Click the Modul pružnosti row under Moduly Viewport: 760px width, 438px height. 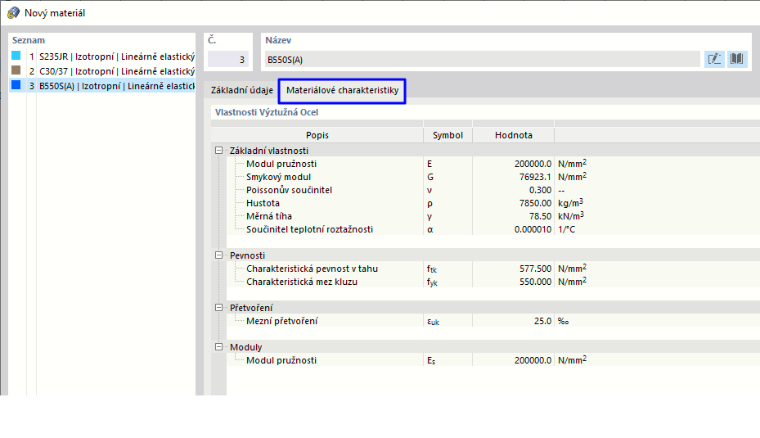(x=281, y=360)
